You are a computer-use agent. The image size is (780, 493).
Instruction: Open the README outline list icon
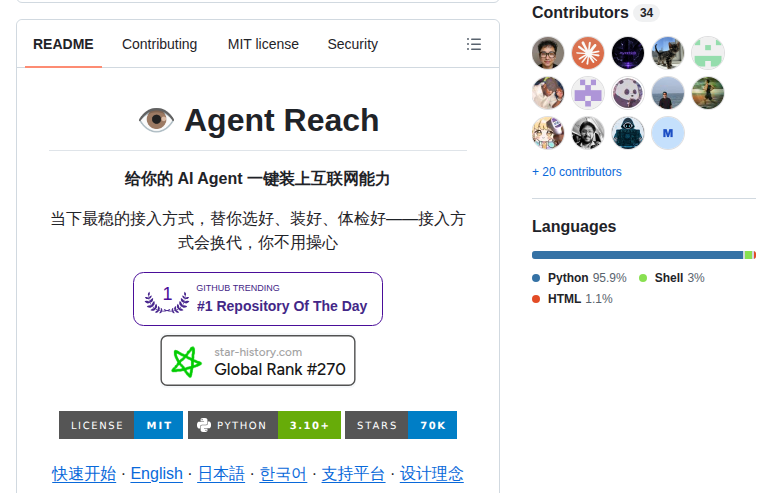tap(474, 44)
